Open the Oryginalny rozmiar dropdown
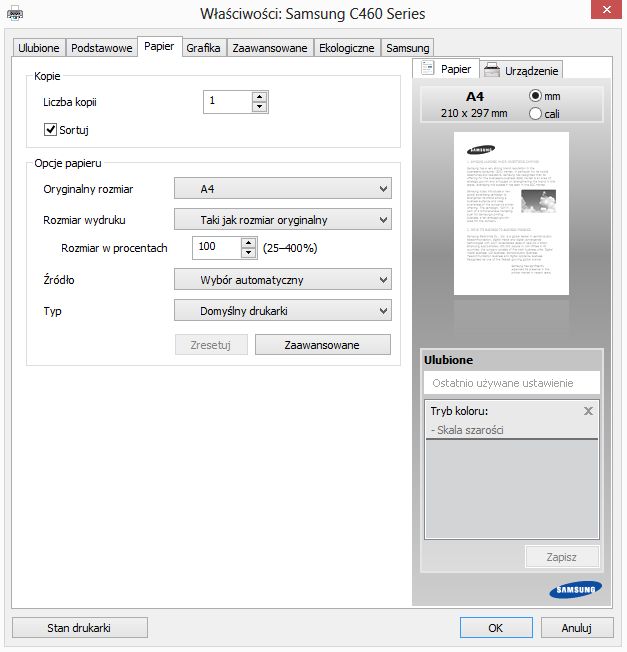The width and height of the screenshot is (627, 652). click(283, 188)
